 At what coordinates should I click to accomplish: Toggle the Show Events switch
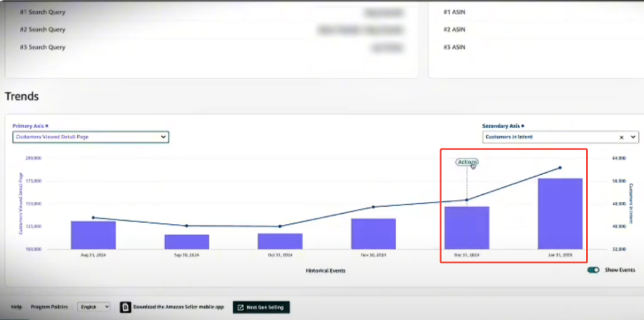(x=593, y=270)
